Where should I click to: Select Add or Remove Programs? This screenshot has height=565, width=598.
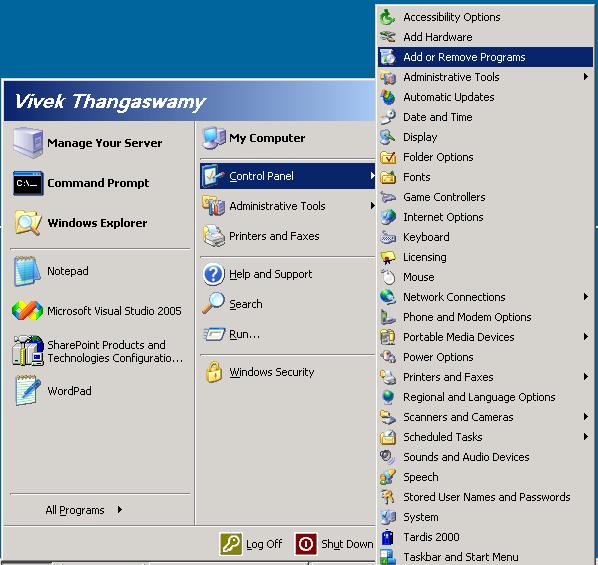[x=485, y=57]
